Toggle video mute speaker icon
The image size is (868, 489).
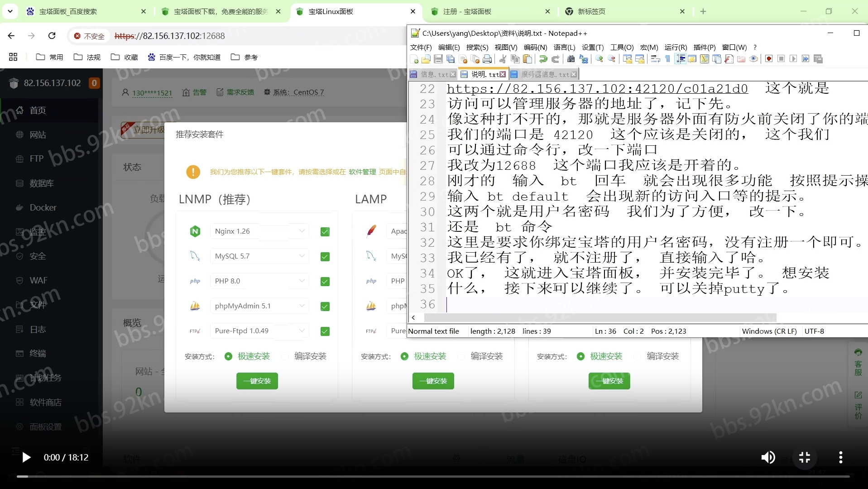768,457
